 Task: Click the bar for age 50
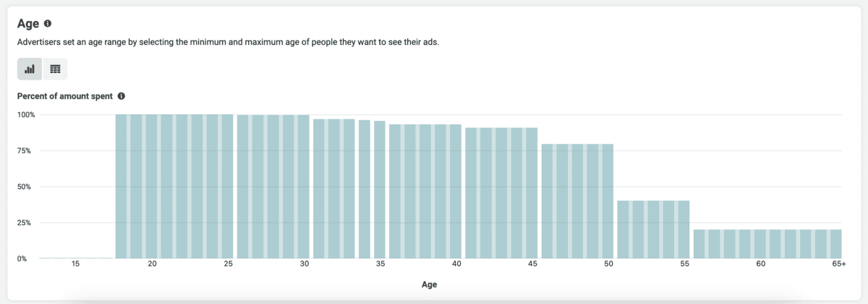tap(608, 201)
